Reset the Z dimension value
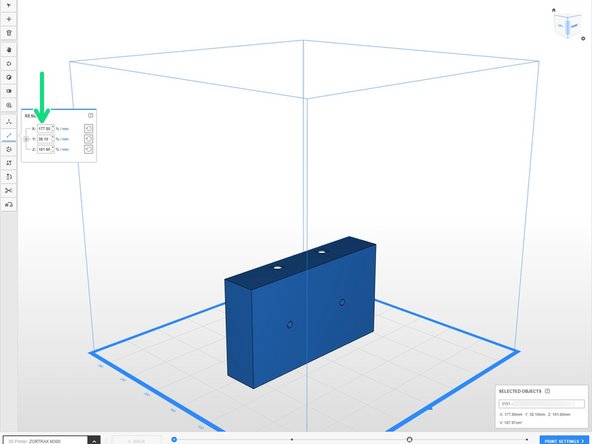 point(88,150)
